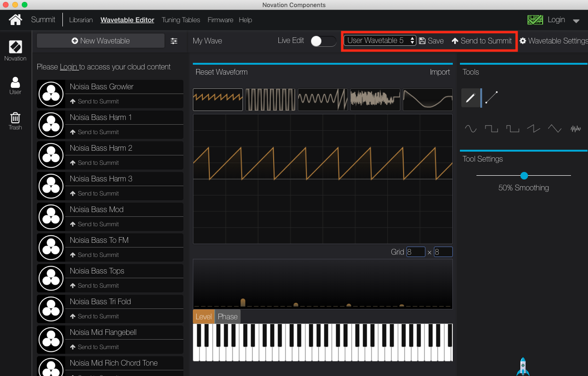The height and width of the screenshot is (376, 588).
Task: Click the green account icon beside Login
Action: pyautogui.click(x=535, y=20)
